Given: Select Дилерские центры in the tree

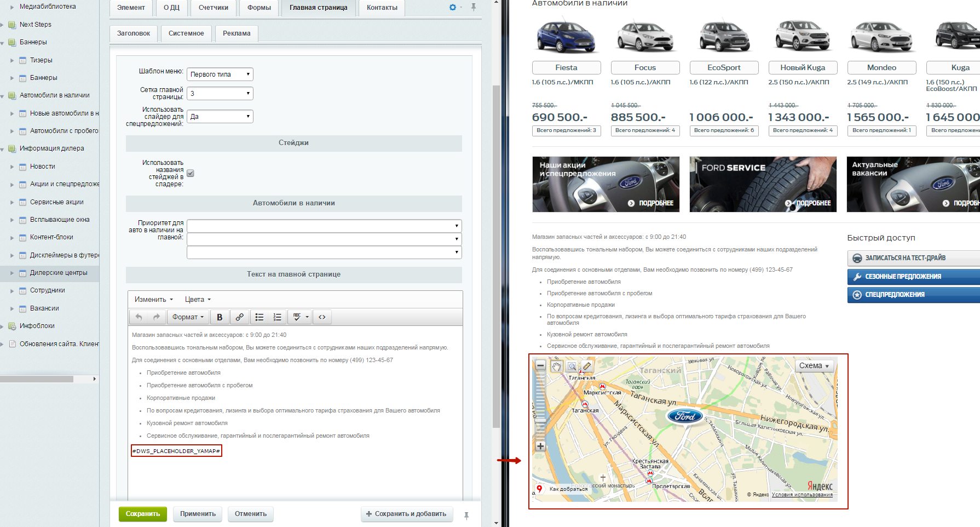Looking at the screenshot, I should tap(59, 273).
